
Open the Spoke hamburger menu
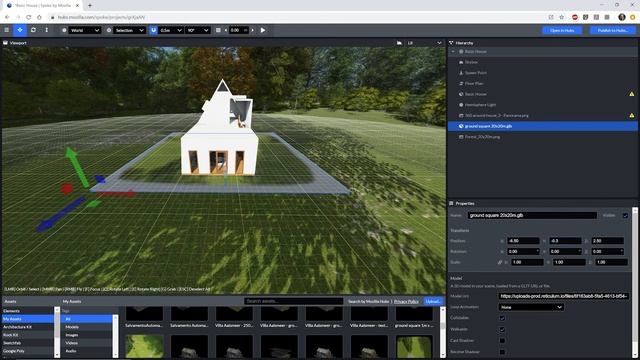coord(7,30)
